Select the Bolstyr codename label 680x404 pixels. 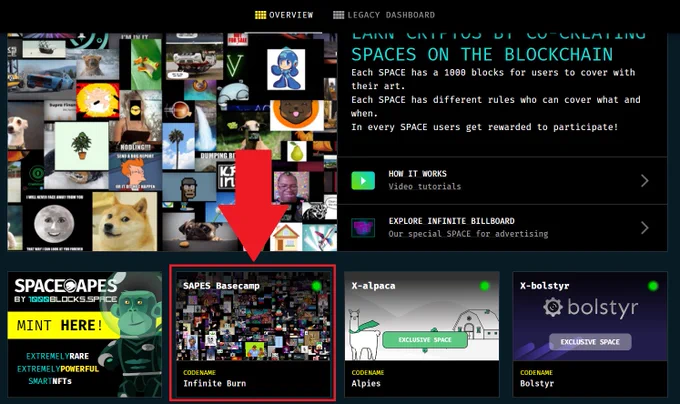tap(537, 383)
